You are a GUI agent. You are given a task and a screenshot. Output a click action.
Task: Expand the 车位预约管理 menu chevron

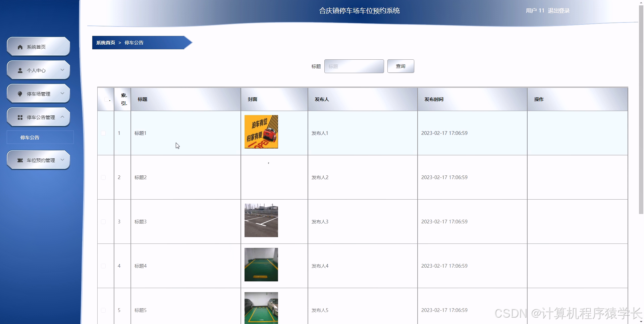(x=62, y=160)
